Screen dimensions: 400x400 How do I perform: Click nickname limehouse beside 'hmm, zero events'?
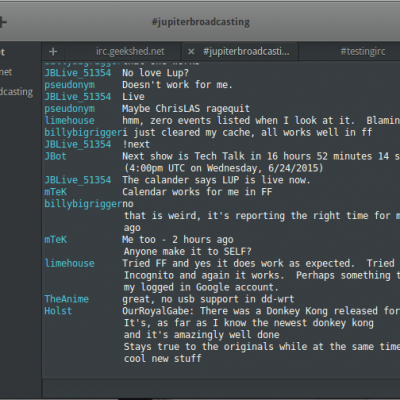(70, 121)
